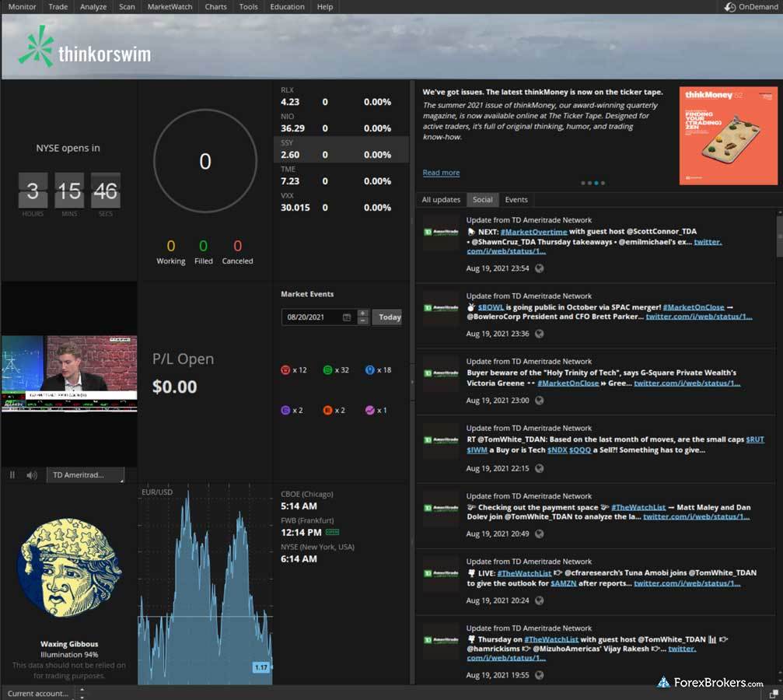783x700 pixels.
Task: Click the thinkMoney magazine cover image
Action: coord(728,135)
